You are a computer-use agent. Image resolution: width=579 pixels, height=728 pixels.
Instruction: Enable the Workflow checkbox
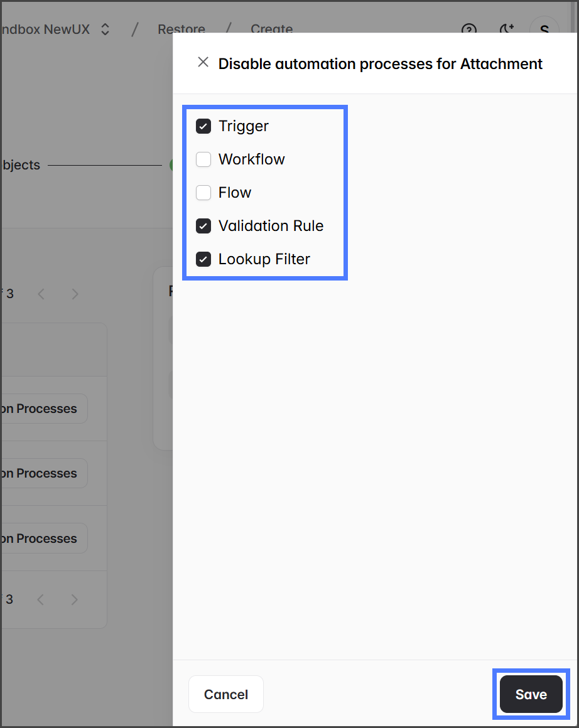pyautogui.click(x=203, y=159)
